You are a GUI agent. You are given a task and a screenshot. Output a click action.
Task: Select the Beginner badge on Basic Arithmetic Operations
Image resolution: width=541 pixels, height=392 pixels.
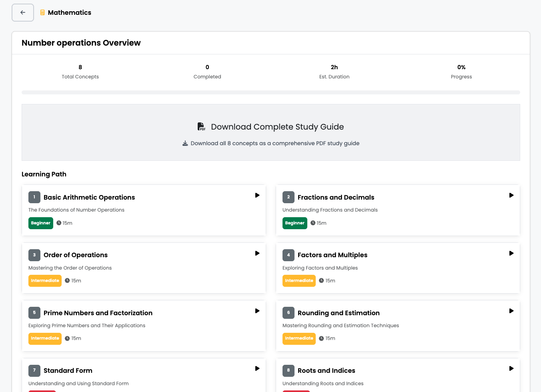40,223
